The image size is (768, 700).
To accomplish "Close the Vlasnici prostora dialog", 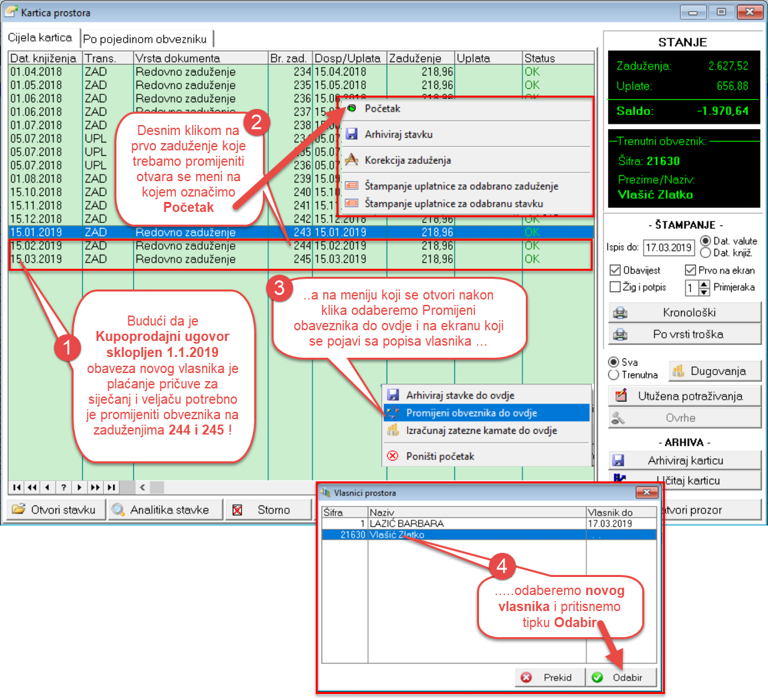I will tap(646, 493).
